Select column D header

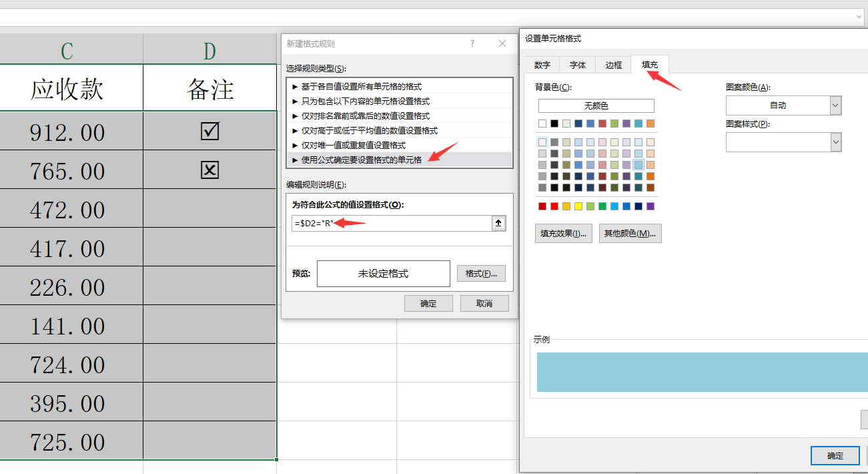point(209,51)
